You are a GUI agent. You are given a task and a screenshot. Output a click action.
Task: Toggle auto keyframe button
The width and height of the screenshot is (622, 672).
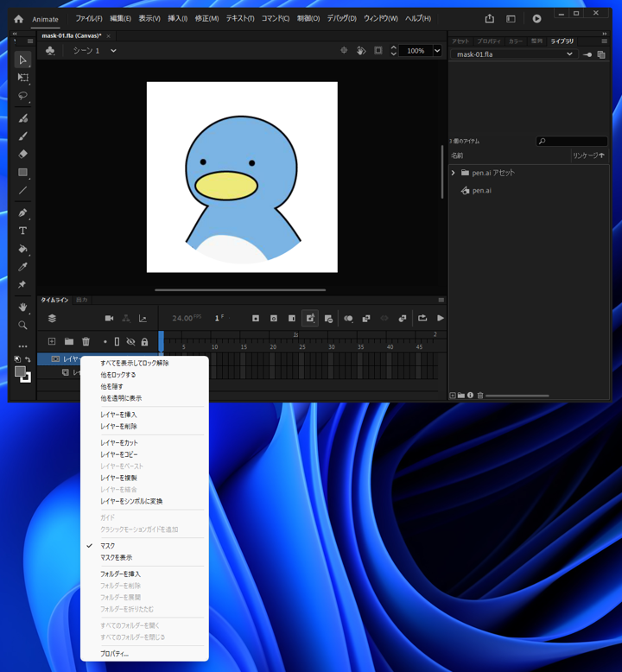pos(310,319)
